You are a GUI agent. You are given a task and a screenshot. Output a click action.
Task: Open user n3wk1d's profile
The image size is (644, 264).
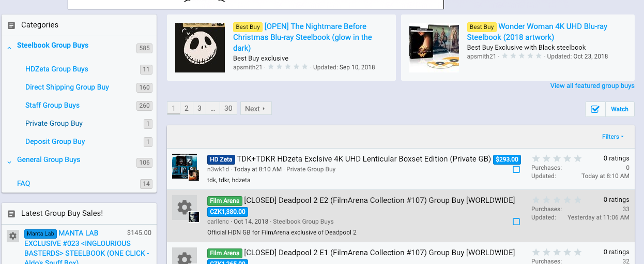point(218,169)
